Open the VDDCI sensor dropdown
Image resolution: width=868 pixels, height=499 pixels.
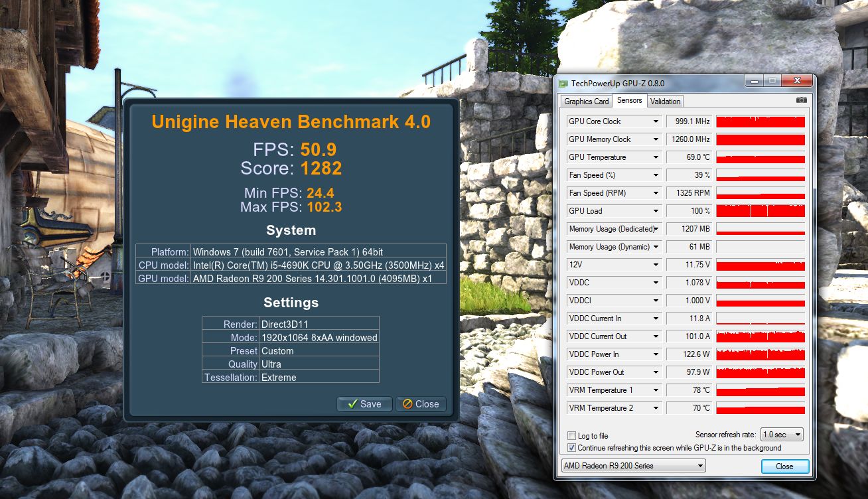click(656, 301)
